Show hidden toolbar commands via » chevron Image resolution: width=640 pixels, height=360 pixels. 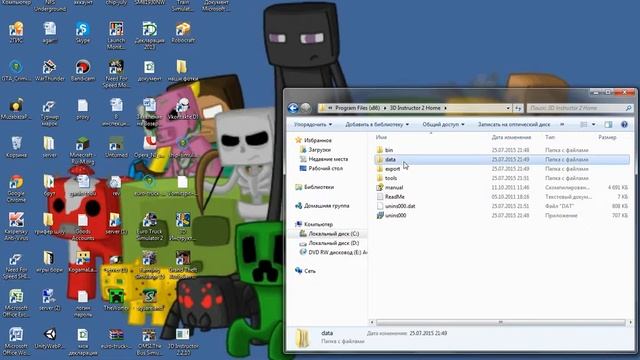pos(562,124)
